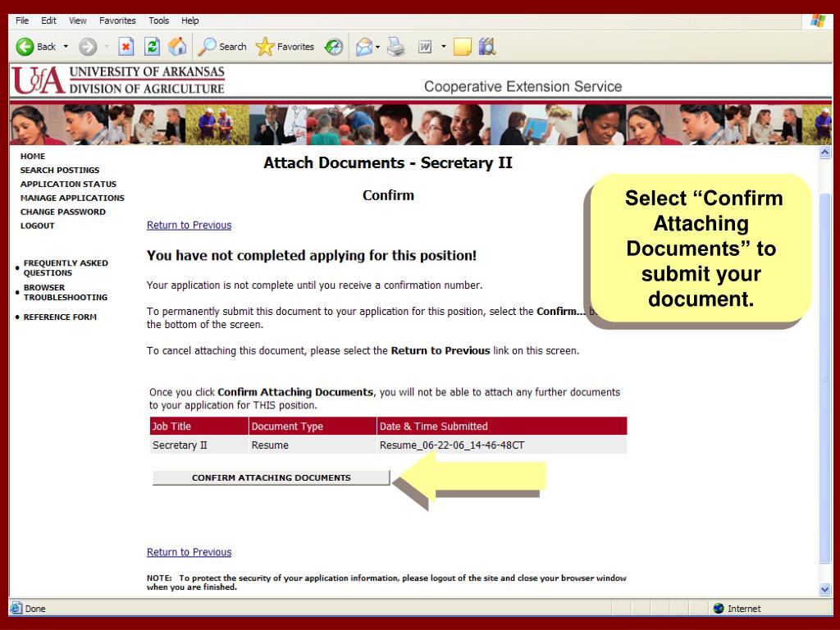Open Search with the magnifier icon
Screen dimensions: 840x630
pyautogui.click(x=221, y=47)
